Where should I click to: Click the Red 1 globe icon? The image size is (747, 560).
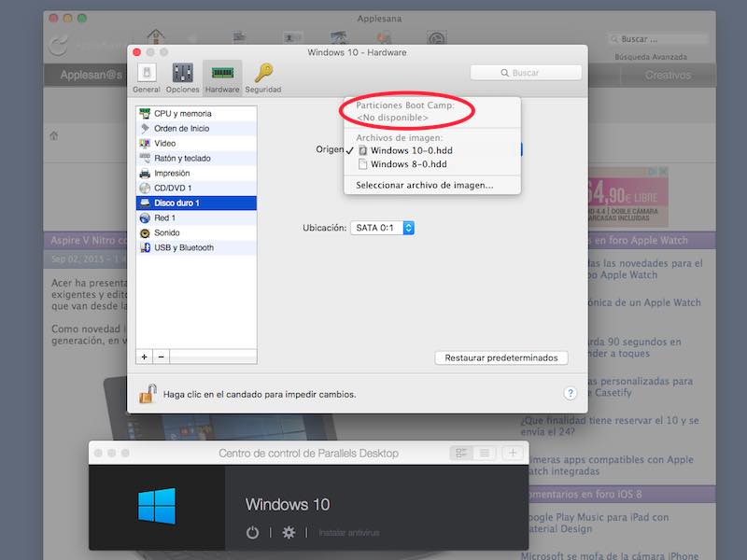pos(145,217)
